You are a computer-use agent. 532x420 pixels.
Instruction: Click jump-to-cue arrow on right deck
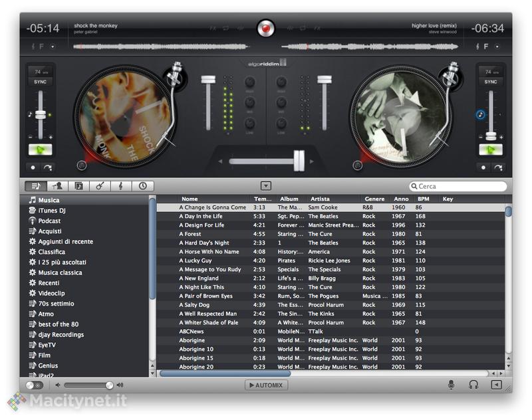tap(498, 167)
